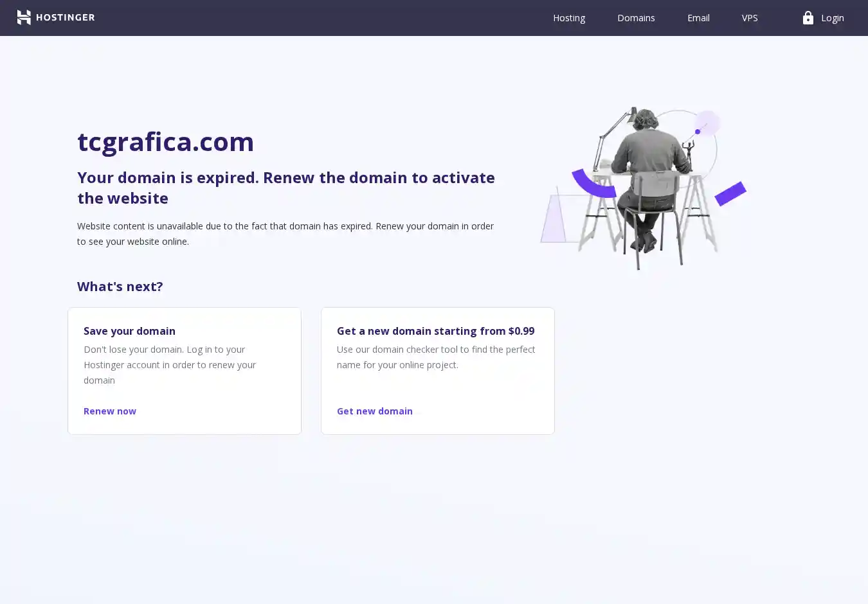
Task: Click the tcgrafica.com domain heading
Action: tap(166, 141)
